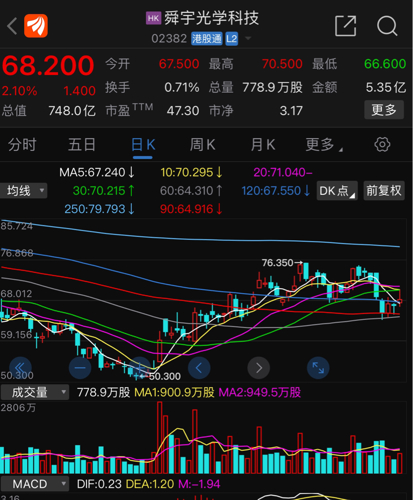This screenshot has height=500, width=413.
Task: Switch to the 周K tab
Action: [202, 145]
